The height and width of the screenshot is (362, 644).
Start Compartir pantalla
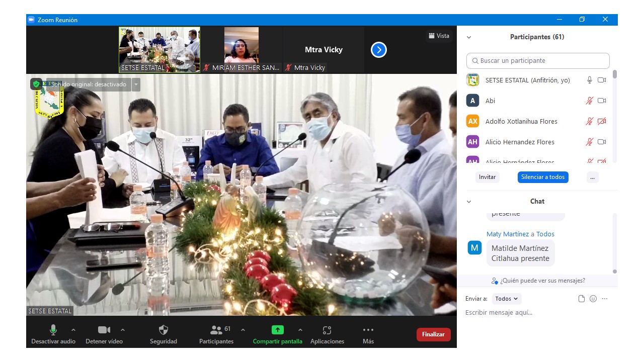click(x=278, y=334)
